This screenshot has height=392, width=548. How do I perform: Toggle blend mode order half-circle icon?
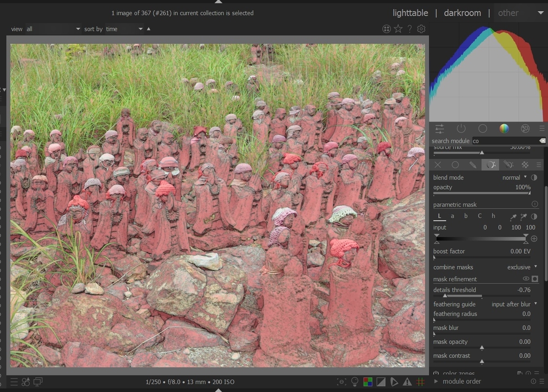(x=534, y=177)
